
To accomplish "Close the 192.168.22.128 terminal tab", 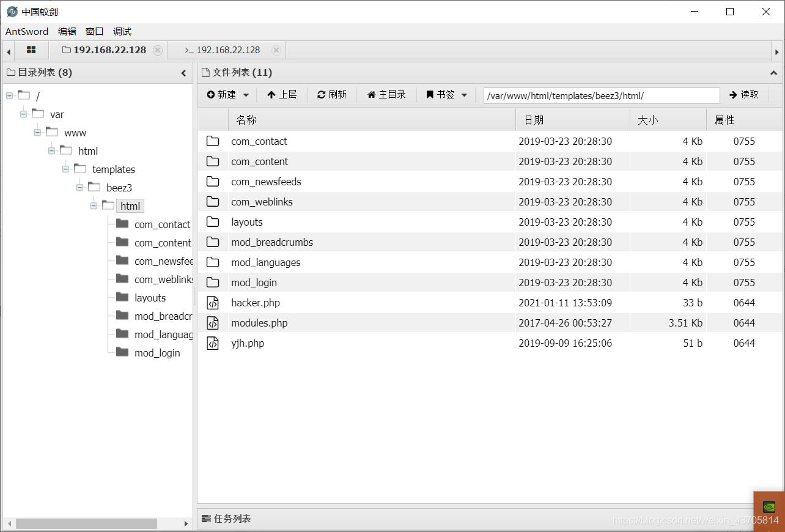I will [x=276, y=50].
